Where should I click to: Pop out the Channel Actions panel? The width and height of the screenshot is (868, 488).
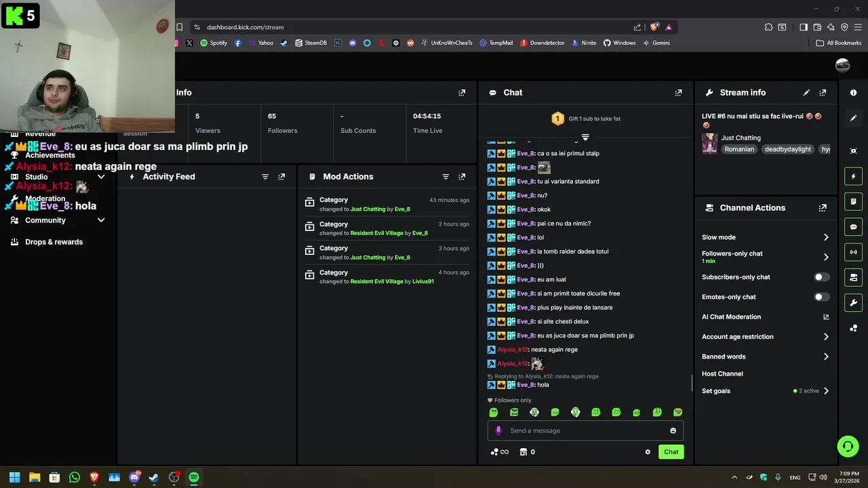(823, 208)
